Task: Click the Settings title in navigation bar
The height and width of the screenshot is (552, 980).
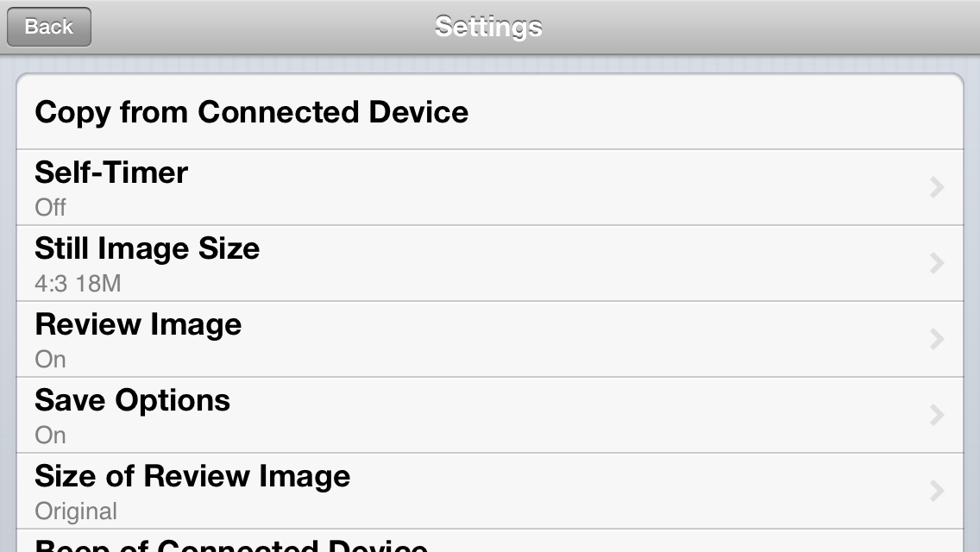Action: pyautogui.click(x=488, y=27)
